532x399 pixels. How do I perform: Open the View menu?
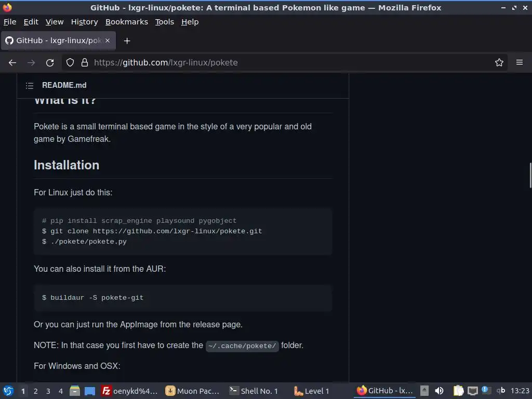pos(55,22)
